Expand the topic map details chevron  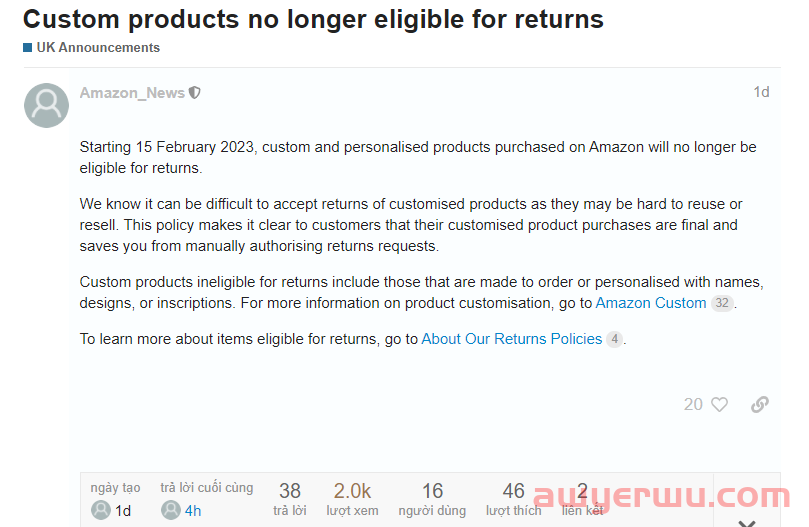pos(747,521)
